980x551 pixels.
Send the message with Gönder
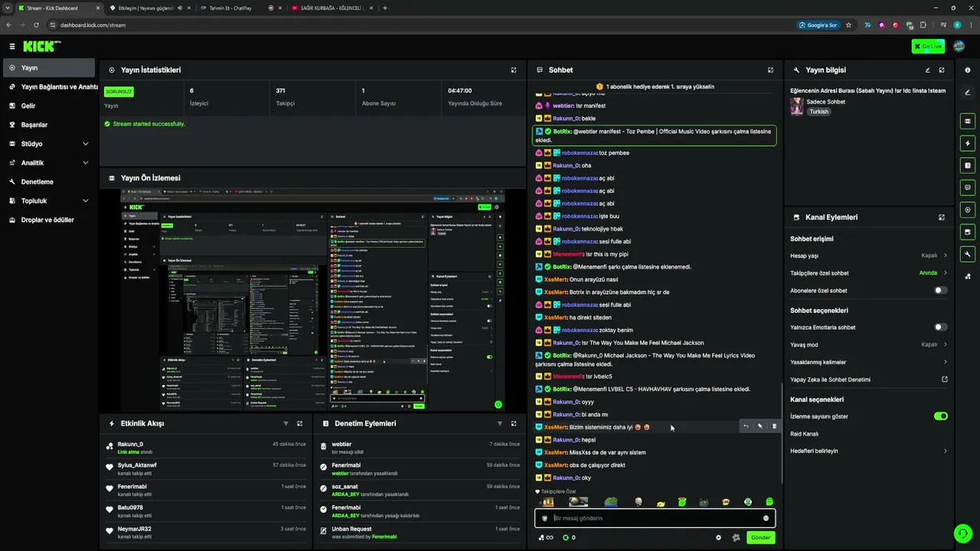pos(760,537)
